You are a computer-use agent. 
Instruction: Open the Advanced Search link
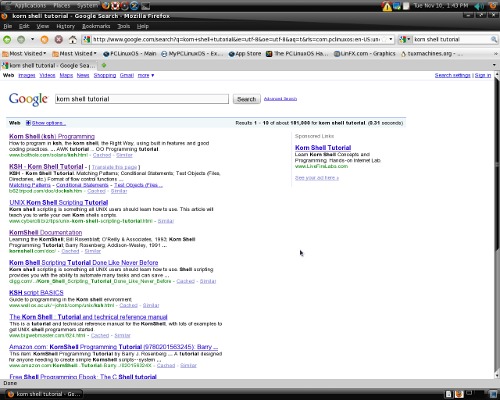coord(280,99)
